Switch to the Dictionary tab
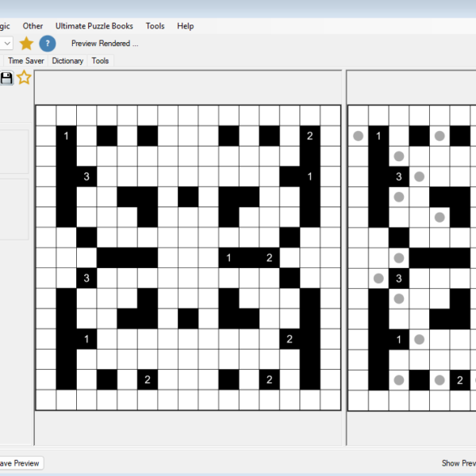This screenshot has width=476, height=476. (x=67, y=60)
